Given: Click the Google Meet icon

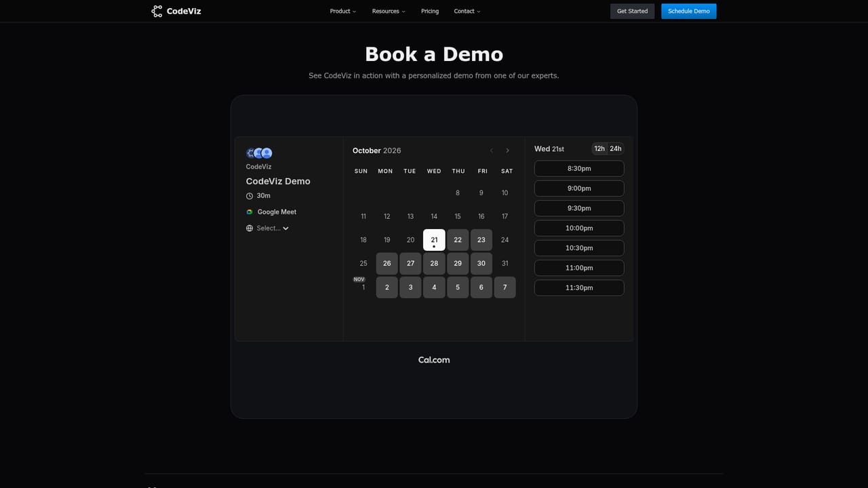Looking at the screenshot, I should (x=250, y=212).
